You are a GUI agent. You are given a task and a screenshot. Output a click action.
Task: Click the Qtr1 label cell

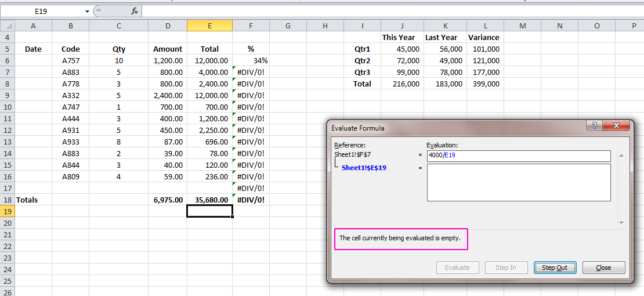pos(362,49)
